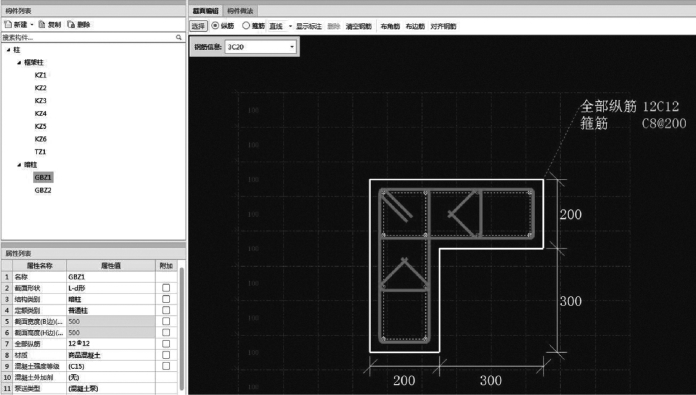Click the 布角筋 toolbar tool
Screen dimensions: 696x395
(x=390, y=27)
